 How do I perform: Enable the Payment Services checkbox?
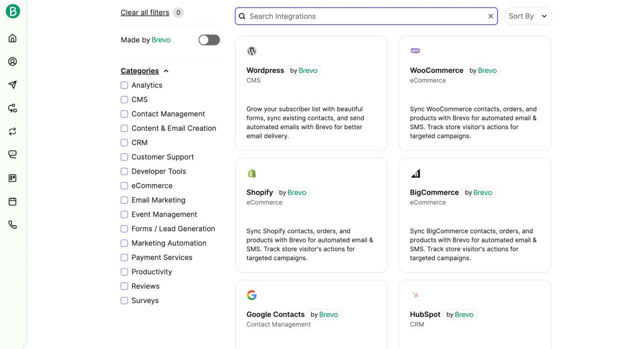click(x=125, y=257)
